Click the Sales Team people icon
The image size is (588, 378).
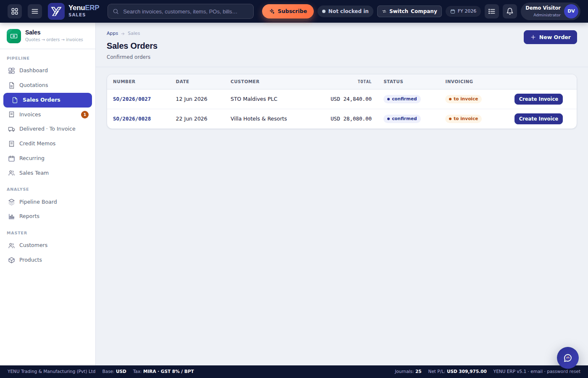[x=12, y=173]
